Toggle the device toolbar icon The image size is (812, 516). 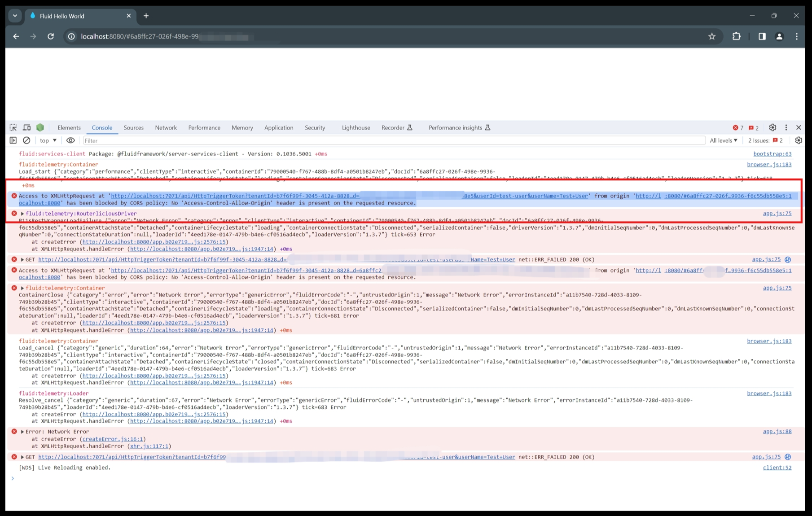click(x=27, y=128)
